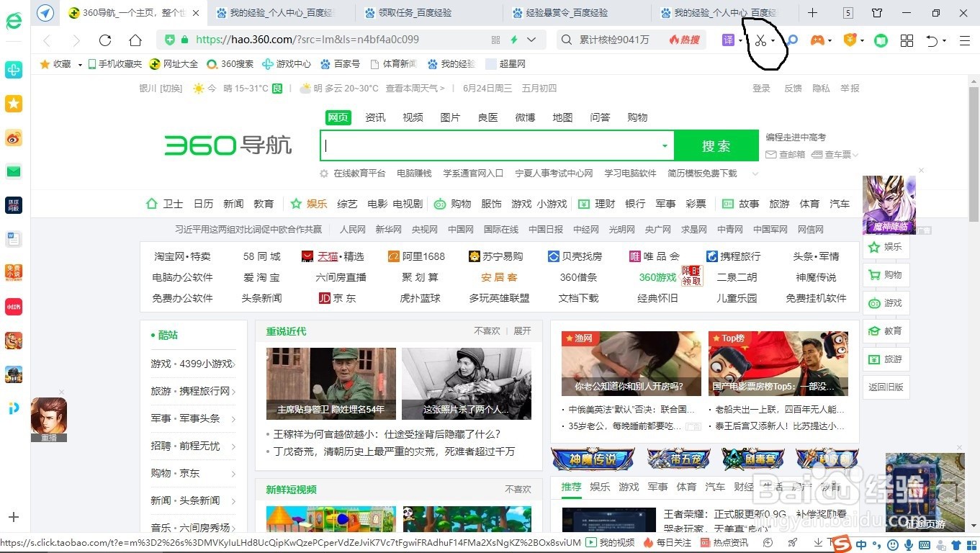Click the rocket accelerator icon in status bar
This screenshot has height=553, width=980.
pos(793,542)
